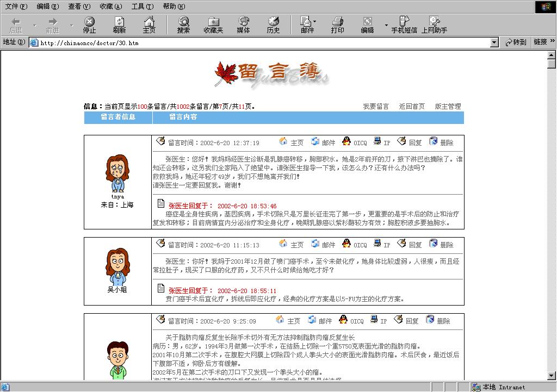Click OICQ icon on the 9:25:09 message

pyautogui.click(x=343, y=320)
